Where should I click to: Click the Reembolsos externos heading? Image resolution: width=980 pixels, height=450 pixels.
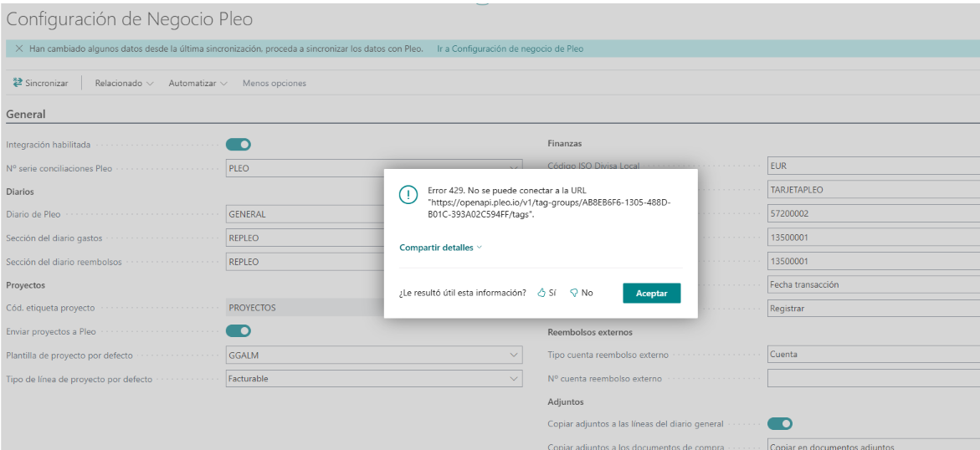coord(590,332)
